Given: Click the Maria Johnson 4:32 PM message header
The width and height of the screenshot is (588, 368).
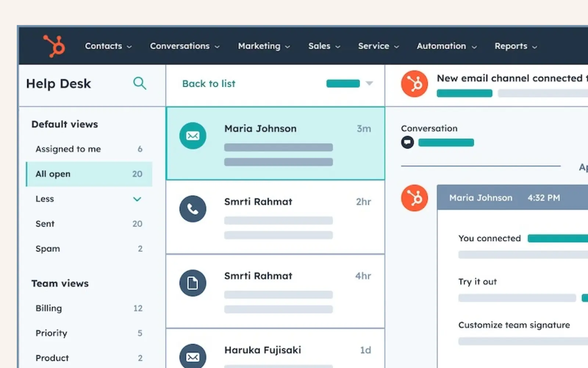Looking at the screenshot, I should tap(513, 198).
